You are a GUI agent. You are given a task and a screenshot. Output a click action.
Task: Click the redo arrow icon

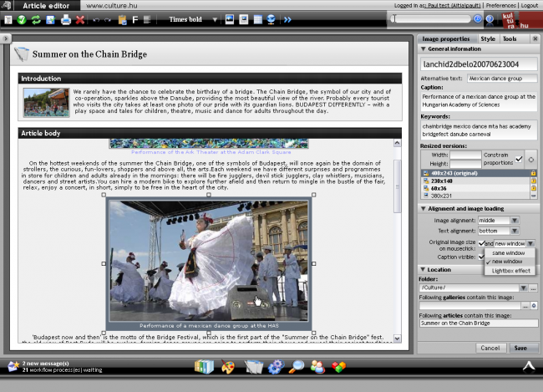point(108,20)
